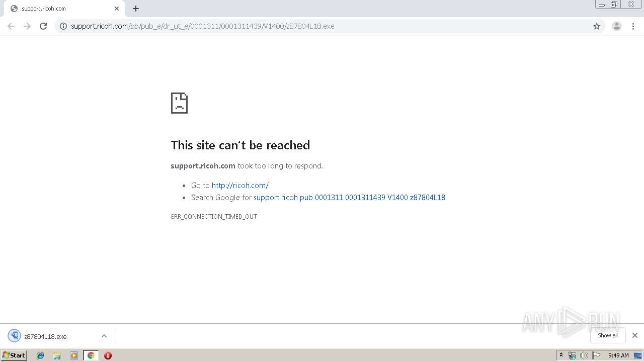Click the Chrome taskbar icon
The width and height of the screenshot is (644, 362).
[91, 355]
